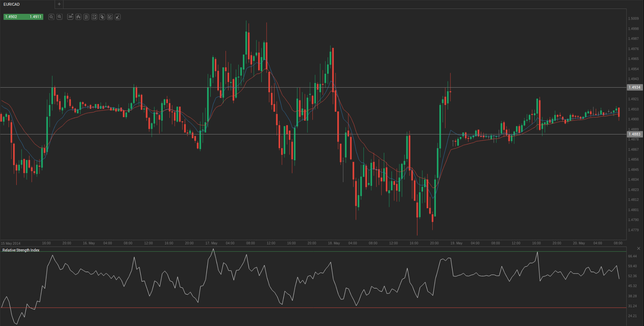Image resolution: width=644 pixels, height=326 pixels.
Task: Click the Relative Strength Index label
Action: 21,250
